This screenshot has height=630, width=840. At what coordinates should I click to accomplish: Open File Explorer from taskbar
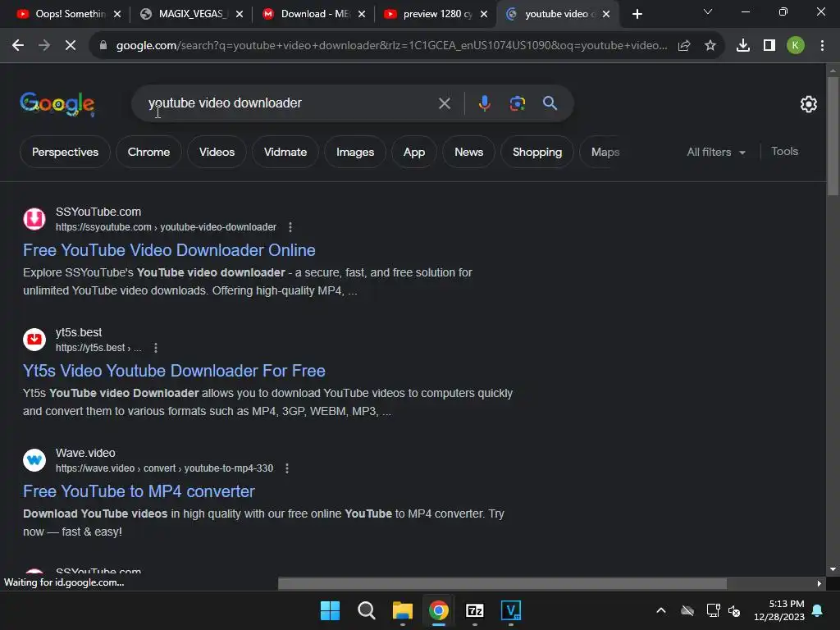pos(402,610)
